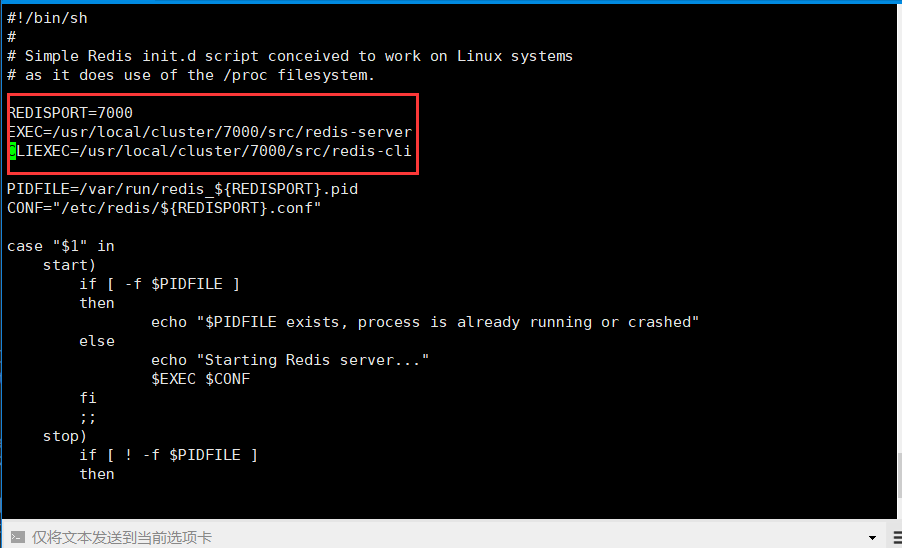Click the $EXEC $CONF command line
The image size is (902, 548).
201,379
